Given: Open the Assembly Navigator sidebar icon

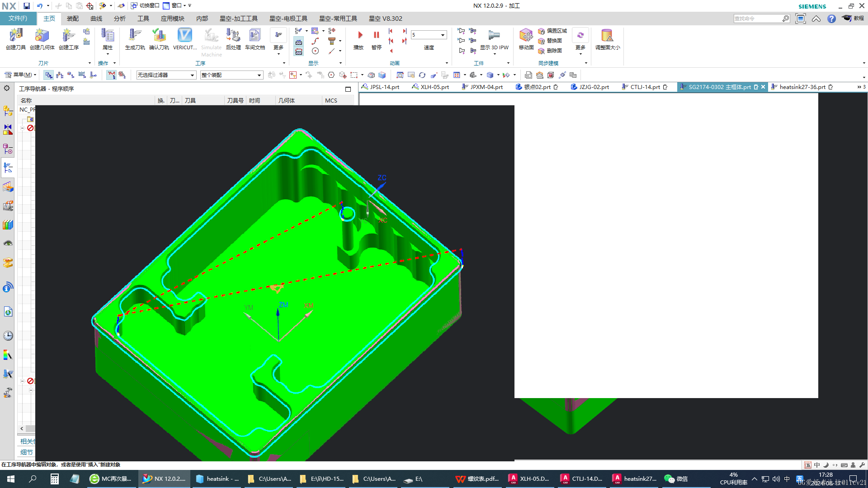Looking at the screenshot, I should (8, 111).
